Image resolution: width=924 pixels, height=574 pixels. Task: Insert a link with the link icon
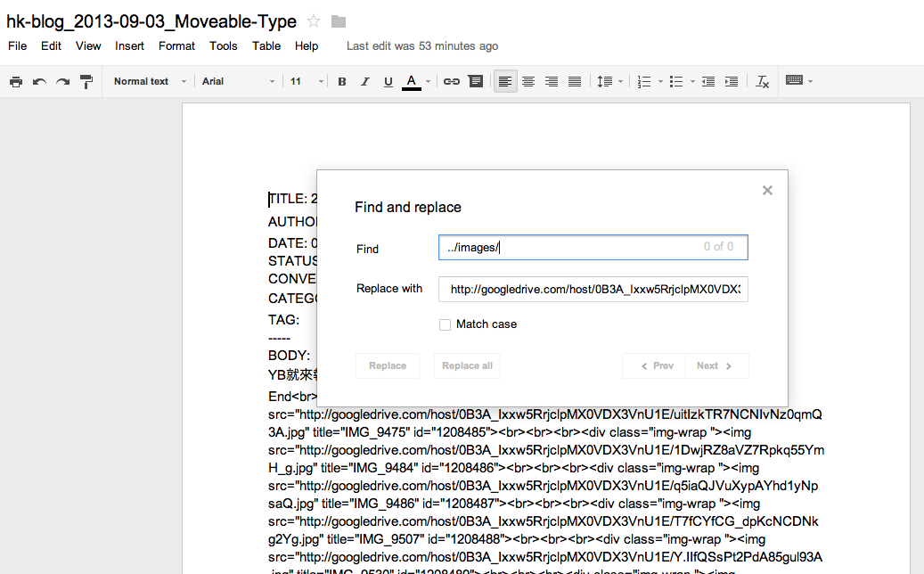coord(451,81)
